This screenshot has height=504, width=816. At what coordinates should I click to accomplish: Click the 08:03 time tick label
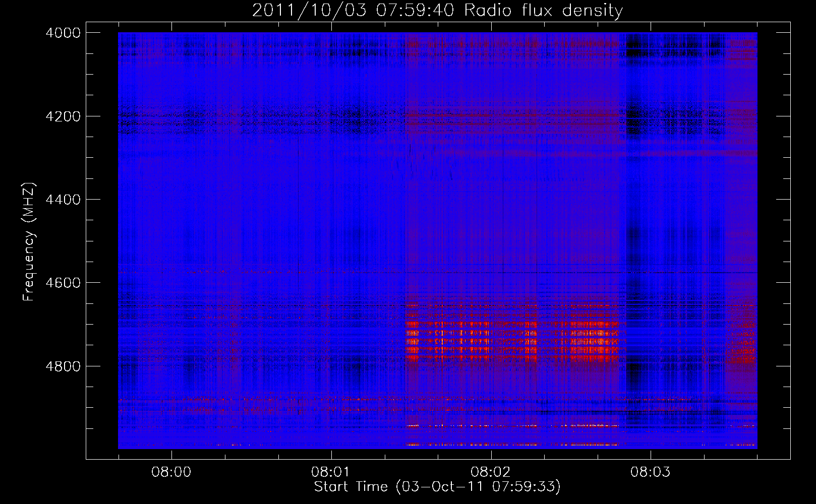pos(651,472)
